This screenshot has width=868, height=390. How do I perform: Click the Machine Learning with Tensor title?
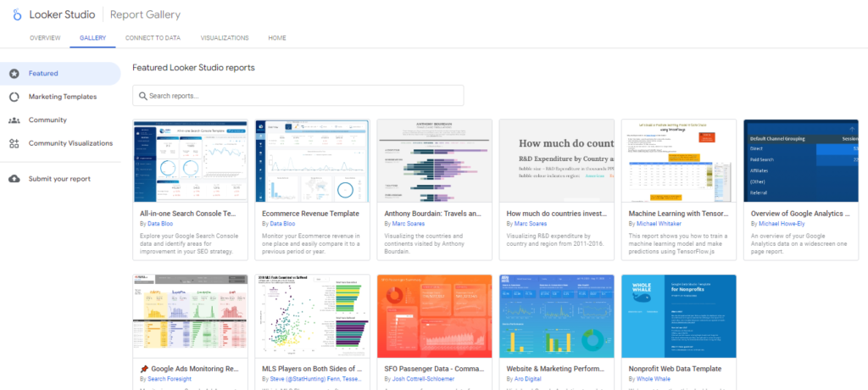point(679,214)
